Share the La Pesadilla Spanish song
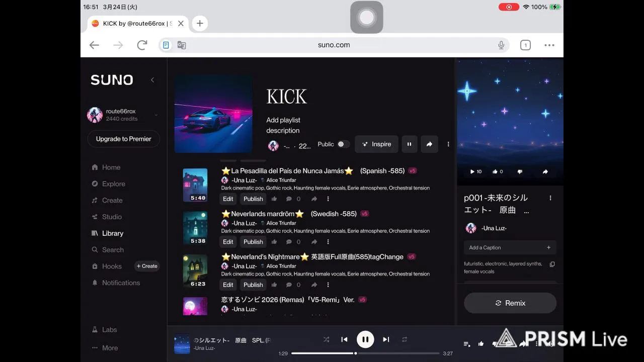644x362 pixels. [314, 199]
